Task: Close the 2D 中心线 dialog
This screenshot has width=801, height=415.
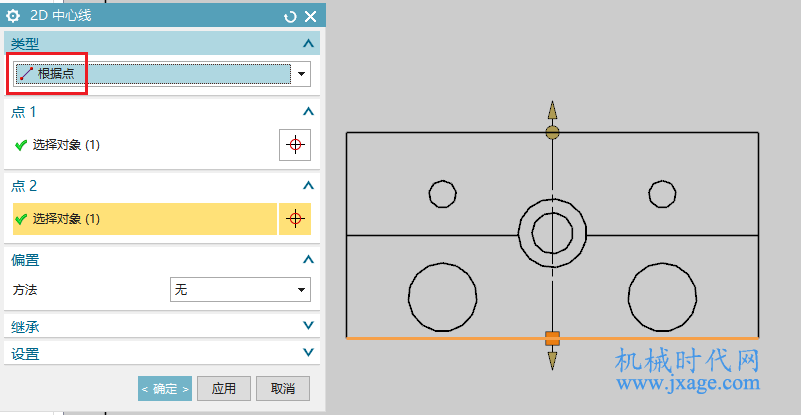Action: tap(311, 17)
